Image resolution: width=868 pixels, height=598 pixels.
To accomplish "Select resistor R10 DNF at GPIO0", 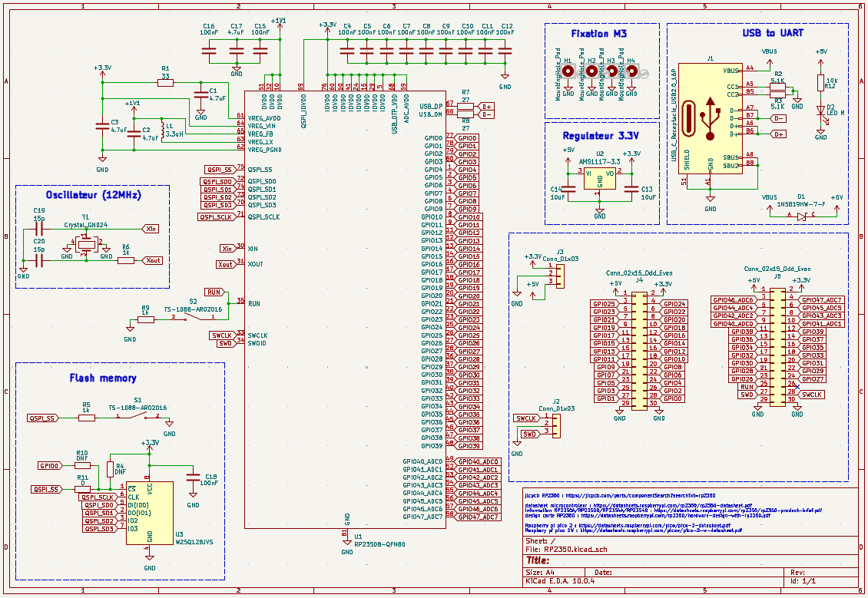I will coord(82,466).
